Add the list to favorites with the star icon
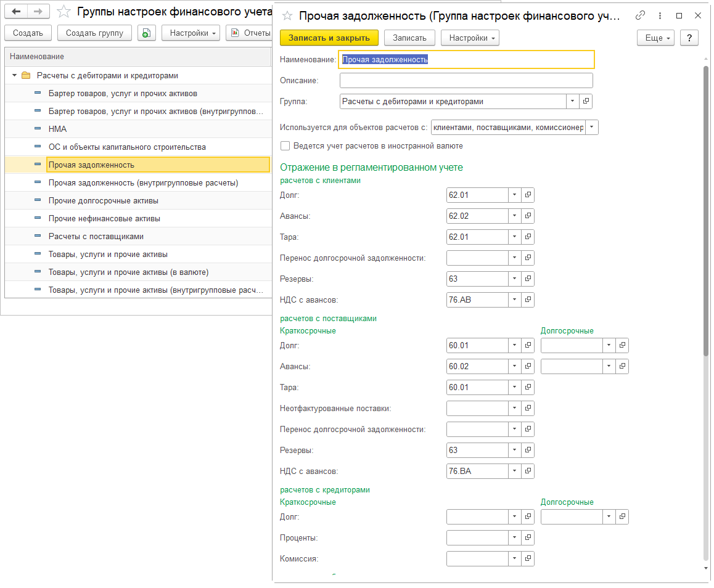This screenshot has width=714, height=588. [x=63, y=12]
